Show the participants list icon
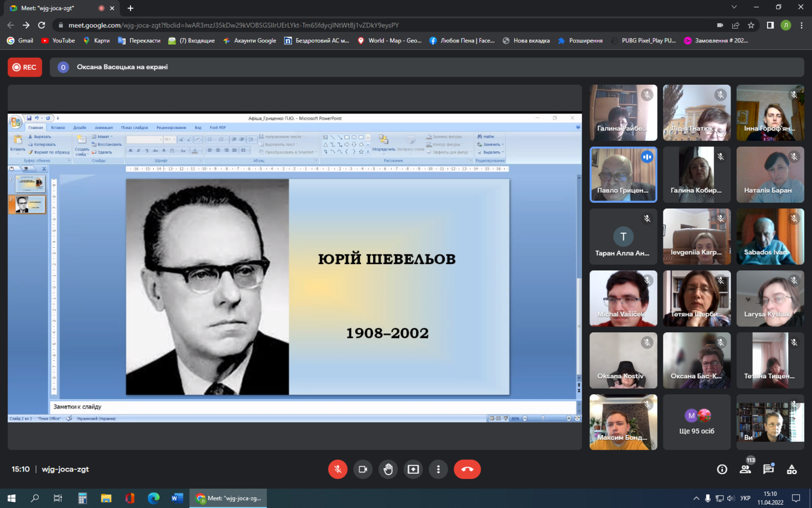The width and height of the screenshot is (812, 508). pyautogui.click(x=745, y=469)
